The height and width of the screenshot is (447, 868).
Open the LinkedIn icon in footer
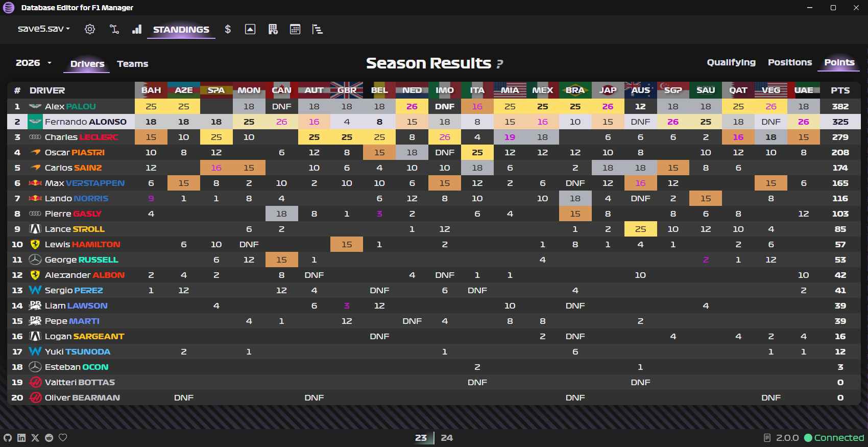[x=21, y=437]
